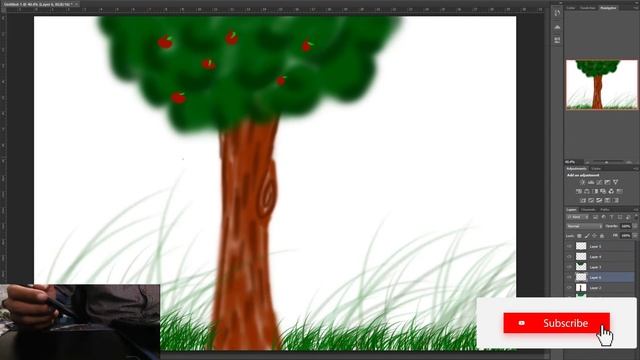Hide Layer 2 using its eye icon
This screenshot has width=640, height=360.
coord(569,287)
